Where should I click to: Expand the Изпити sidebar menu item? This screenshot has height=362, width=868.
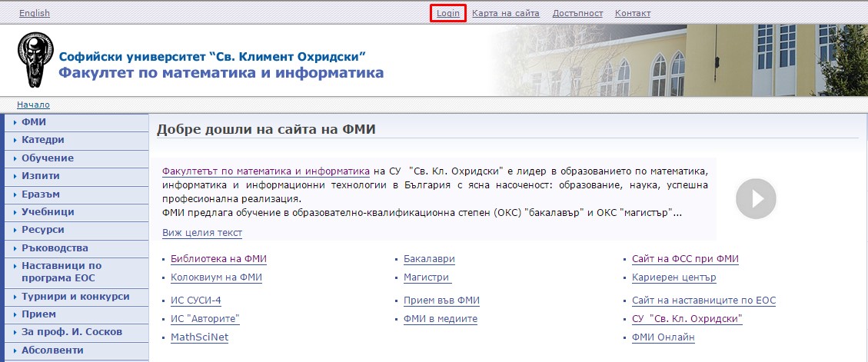(x=76, y=176)
